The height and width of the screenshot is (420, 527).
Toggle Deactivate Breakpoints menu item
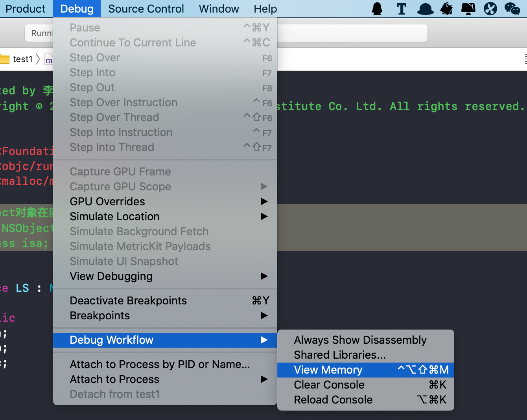[165, 300]
